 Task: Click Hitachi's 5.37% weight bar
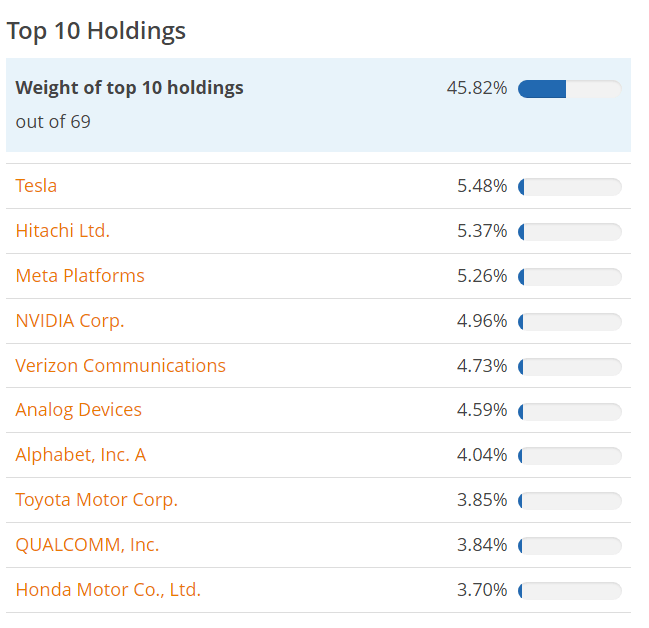coord(570,232)
